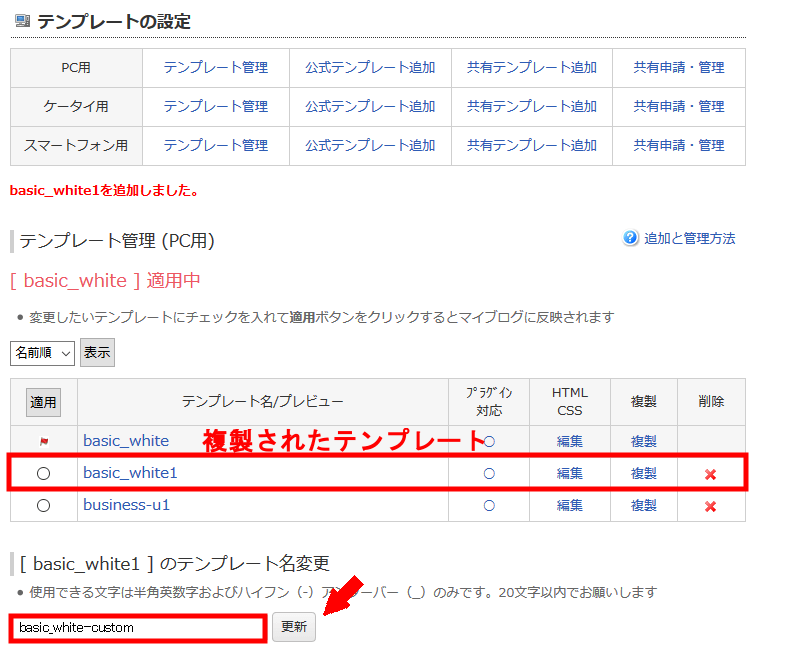Open PC用 公式テンプレート追加 link
804x654 pixels.
[x=370, y=68]
